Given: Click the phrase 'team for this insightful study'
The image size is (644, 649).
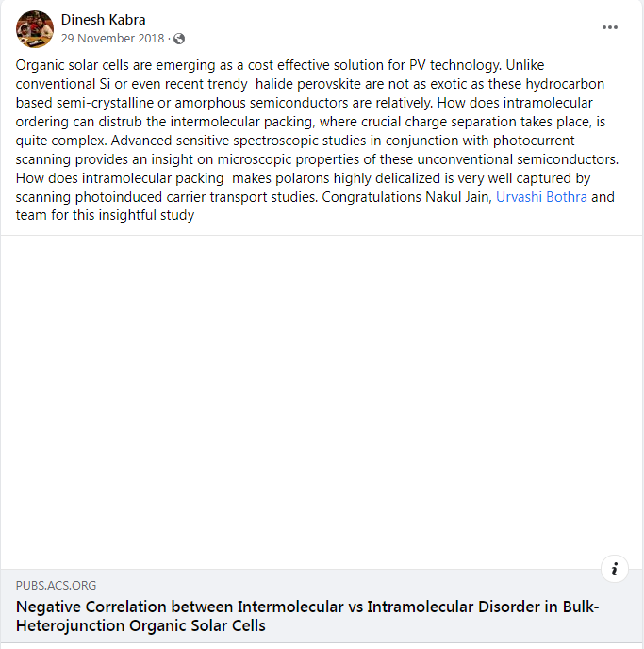Looking at the screenshot, I should tap(106, 215).
